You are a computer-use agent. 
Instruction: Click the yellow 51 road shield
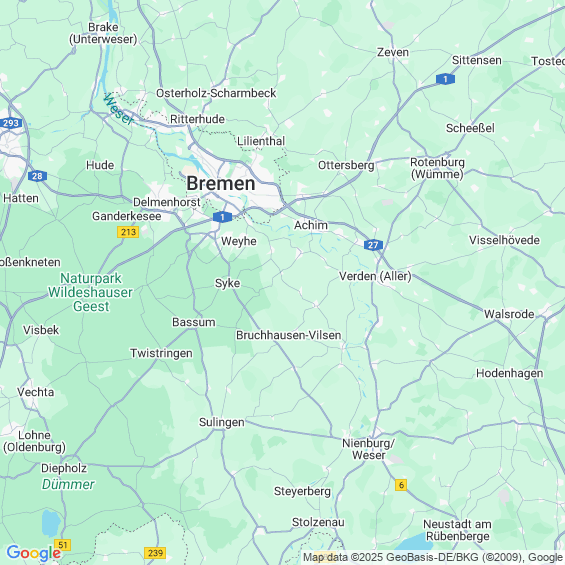(63, 545)
